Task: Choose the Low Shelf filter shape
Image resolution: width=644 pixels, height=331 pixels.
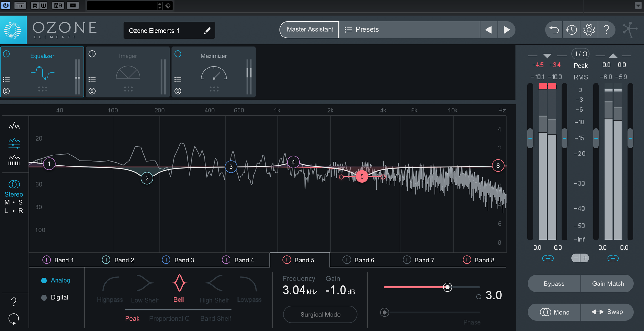Action: [x=145, y=289]
